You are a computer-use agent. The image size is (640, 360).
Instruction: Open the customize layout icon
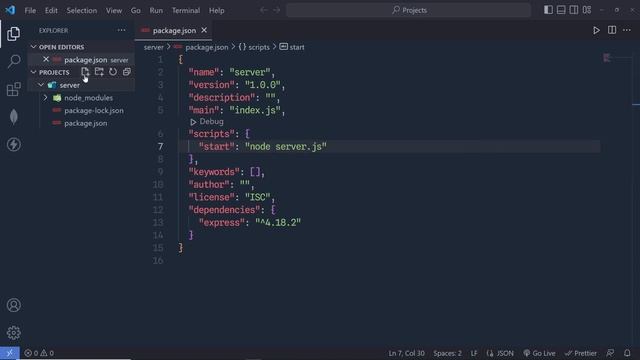(x=587, y=10)
